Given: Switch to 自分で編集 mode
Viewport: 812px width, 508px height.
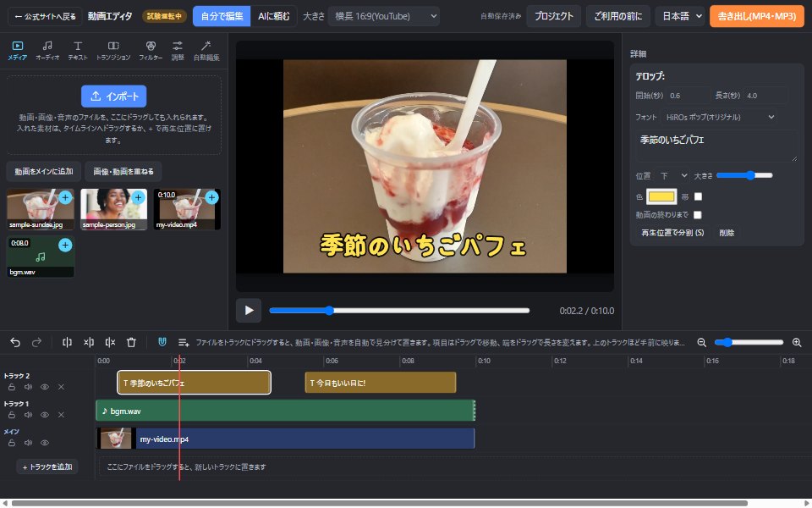Looking at the screenshot, I should (x=222, y=16).
